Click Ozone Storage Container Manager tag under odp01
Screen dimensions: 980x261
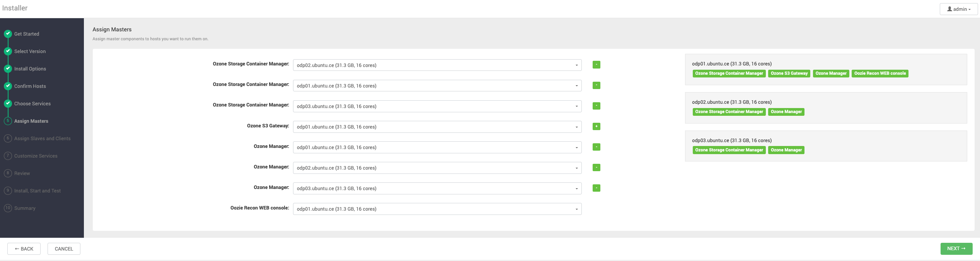[729, 74]
